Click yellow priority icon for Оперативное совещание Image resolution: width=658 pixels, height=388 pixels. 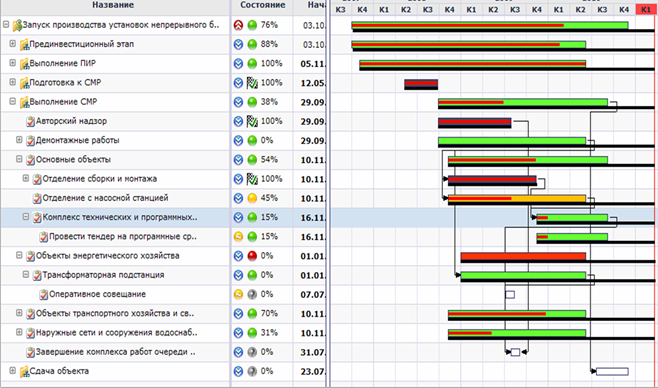238,294
